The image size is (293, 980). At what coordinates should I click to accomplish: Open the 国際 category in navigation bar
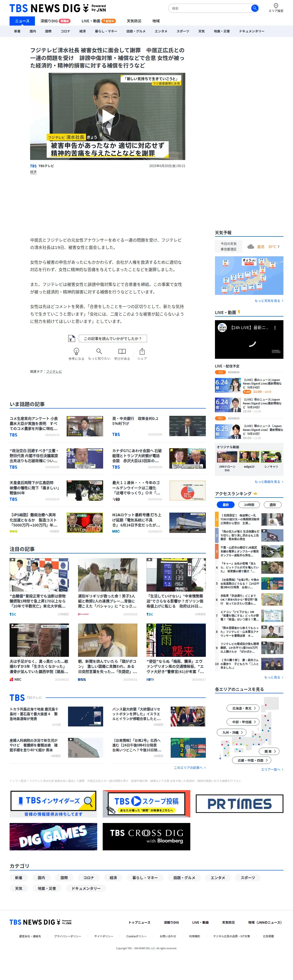48,31
